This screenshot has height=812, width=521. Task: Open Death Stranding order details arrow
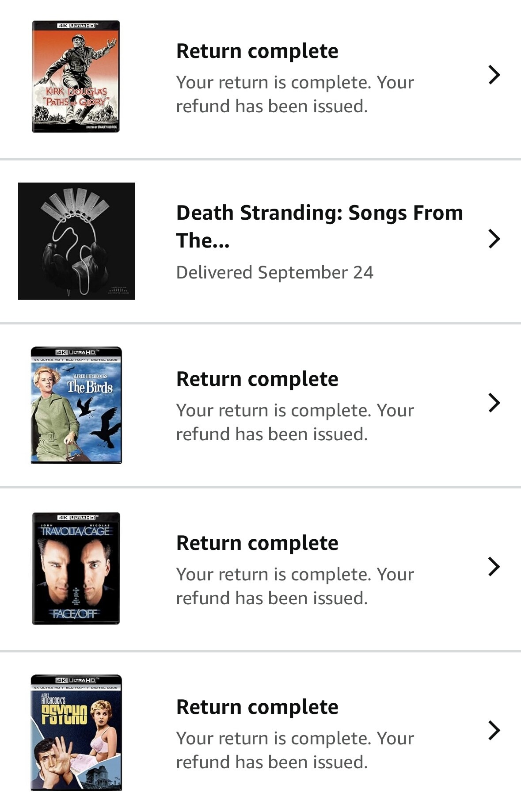(494, 239)
